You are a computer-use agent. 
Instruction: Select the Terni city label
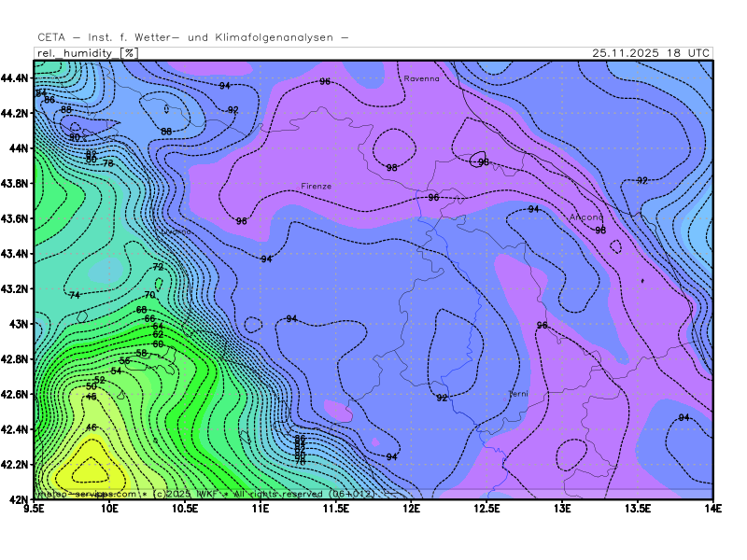coord(517,394)
